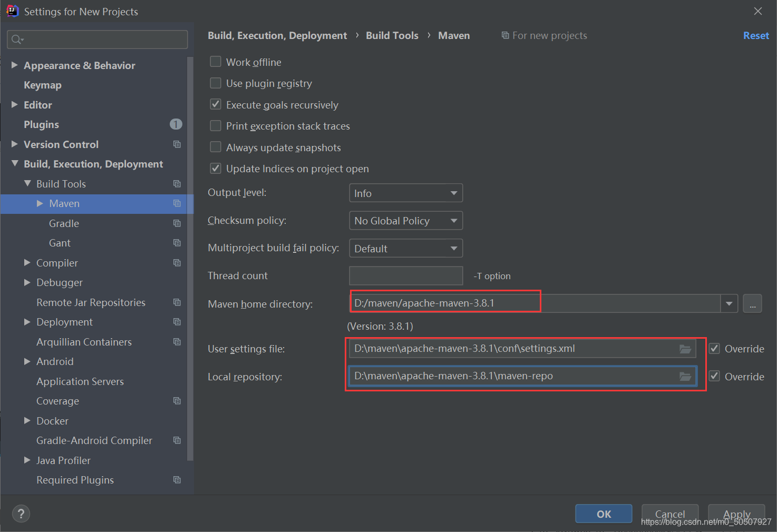The width and height of the screenshot is (777, 532).
Task: Select Keymap in settings tree
Action: (x=43, y=85)
